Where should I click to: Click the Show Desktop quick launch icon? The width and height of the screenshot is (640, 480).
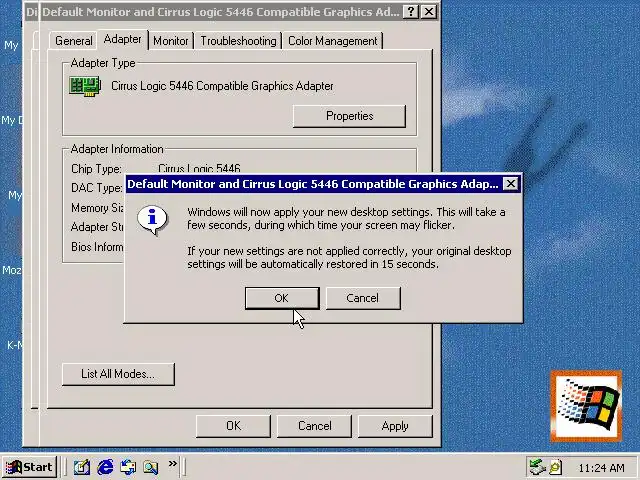pyautogui.click(x=82, y=467)
